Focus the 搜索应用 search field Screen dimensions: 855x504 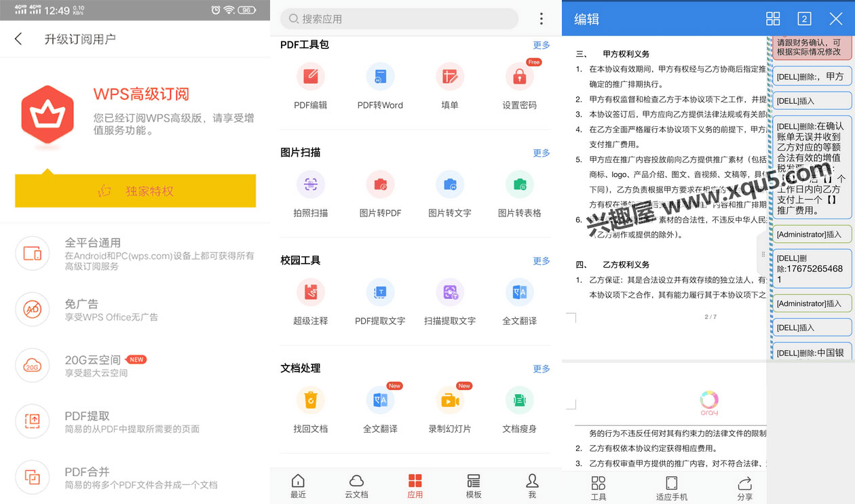[399, 19]
